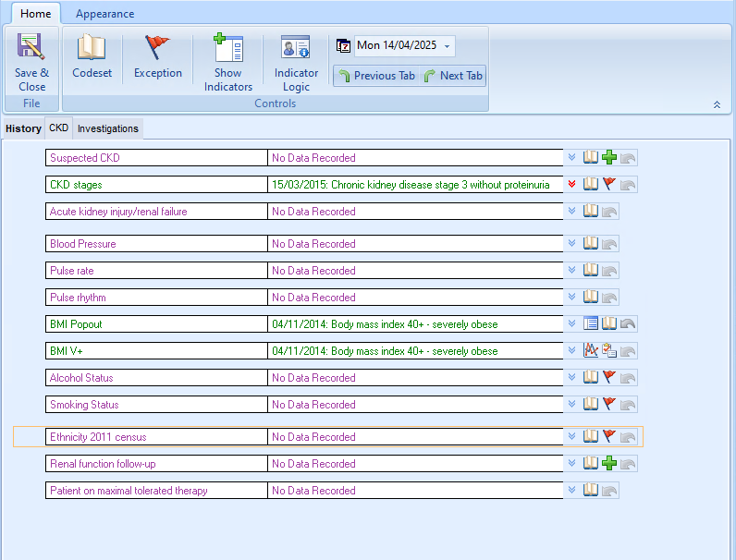The image size is (736, 560).
Task: Expand the Ethnicity 2011 census chevron
Action: click(x=571, y=436)
